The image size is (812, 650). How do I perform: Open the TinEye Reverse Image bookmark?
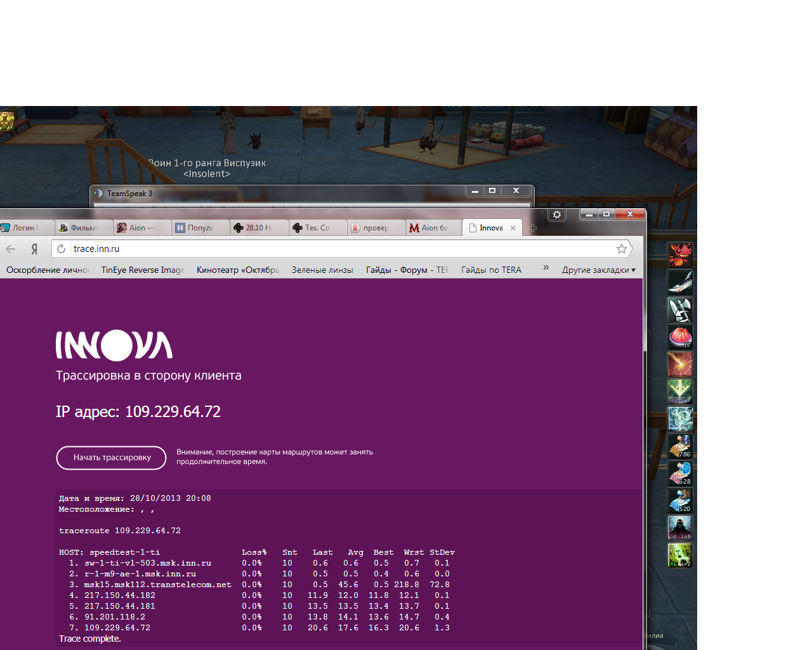143,270
